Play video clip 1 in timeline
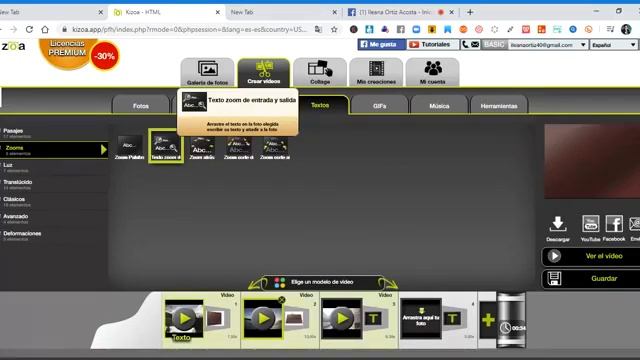Image resolution: width=640 pixels, height=360 pixels. [x=184, y=318]
